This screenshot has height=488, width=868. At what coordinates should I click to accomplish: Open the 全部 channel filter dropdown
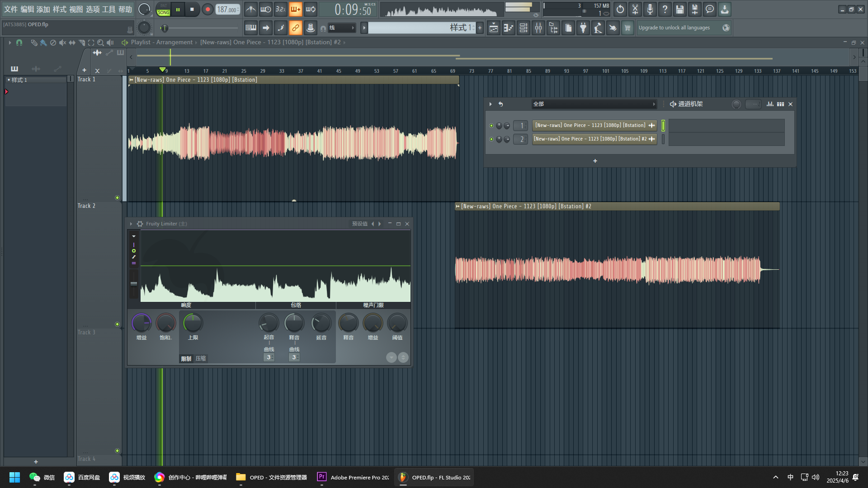pos(594,104)
